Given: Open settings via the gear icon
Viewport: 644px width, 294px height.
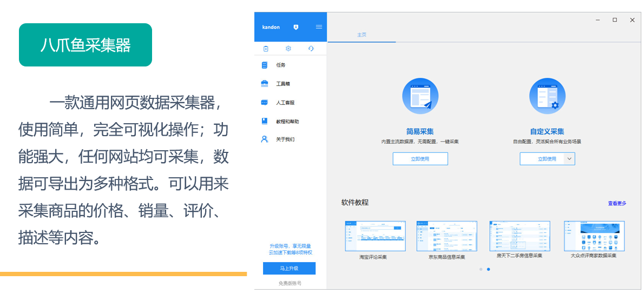Looking at the screenshot, I should pyautogui.click(x=288, y=49).
